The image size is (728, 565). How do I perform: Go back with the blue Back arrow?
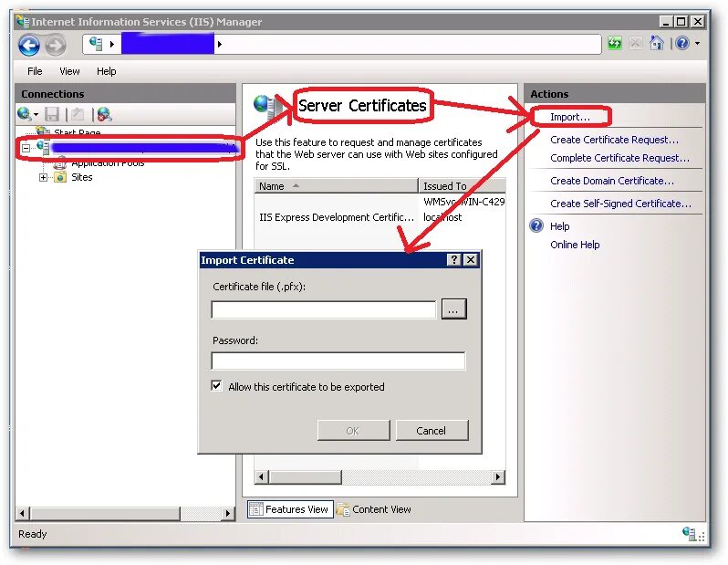tap(29, 45)
